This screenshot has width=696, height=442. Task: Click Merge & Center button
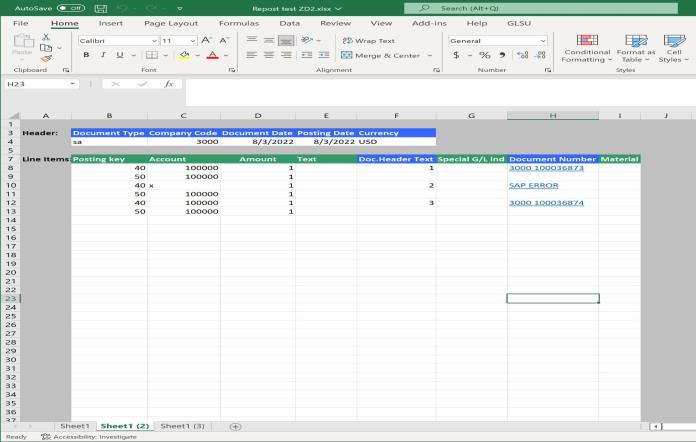click(x=381, y=55)
